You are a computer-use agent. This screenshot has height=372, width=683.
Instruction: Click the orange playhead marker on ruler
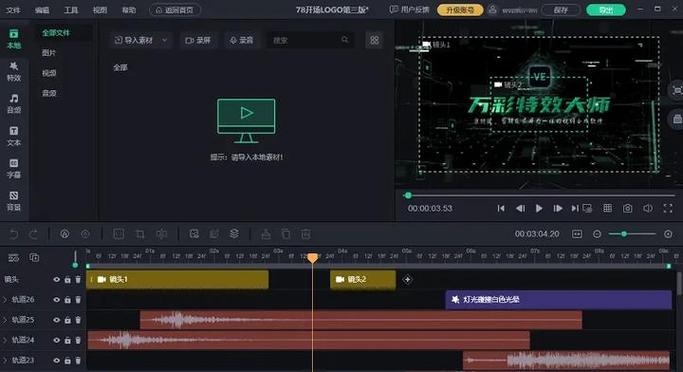click(x=312, y=258)
